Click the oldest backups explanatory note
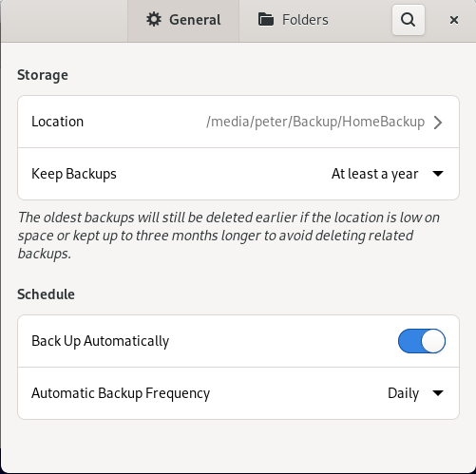The image size is (476, 474). point(229,236)
